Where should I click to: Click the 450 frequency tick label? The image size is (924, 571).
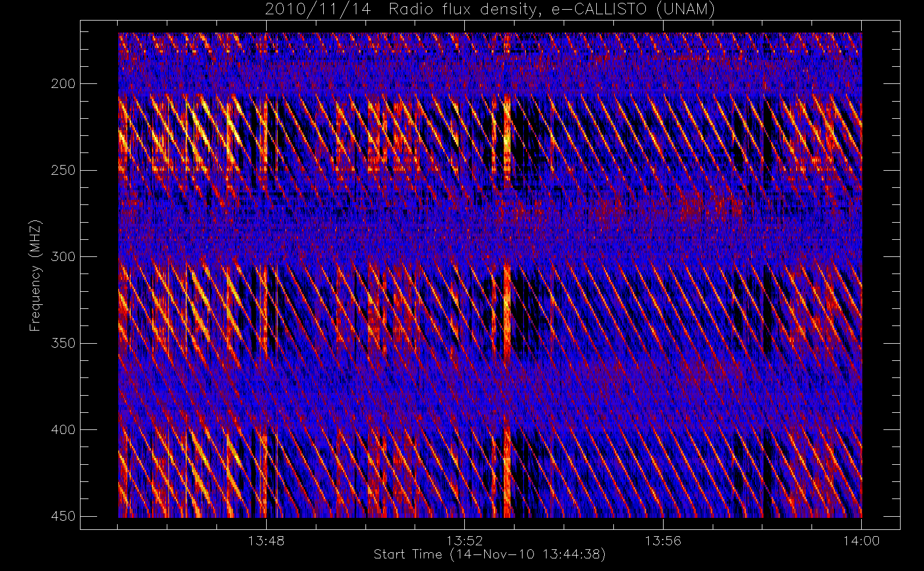tap(63, 516)
